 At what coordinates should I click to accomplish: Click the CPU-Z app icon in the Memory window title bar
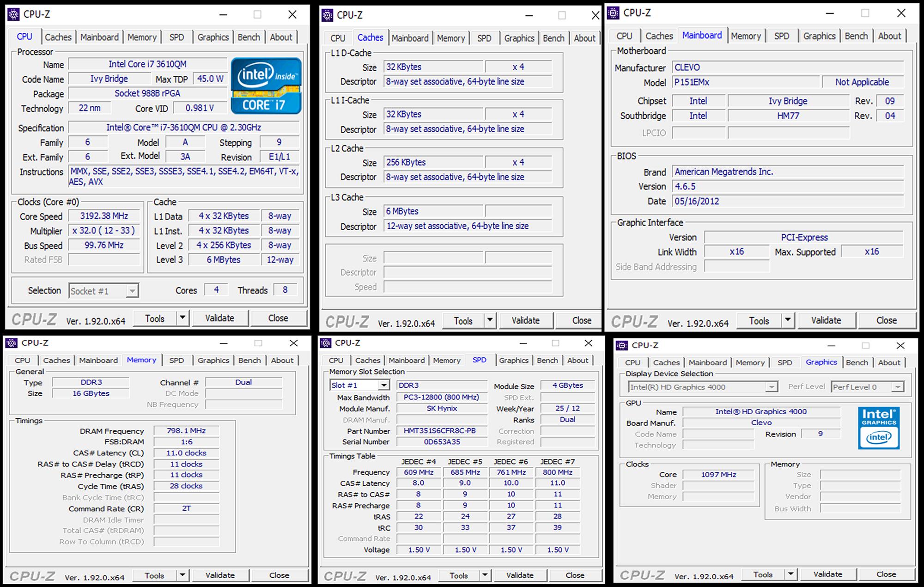point(12,343)
